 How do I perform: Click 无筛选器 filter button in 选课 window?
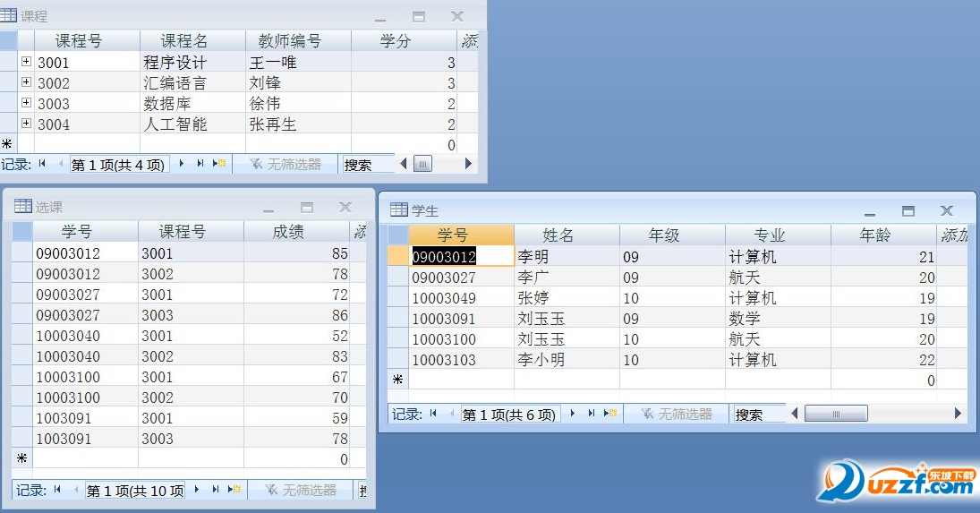tap(302, 490)
